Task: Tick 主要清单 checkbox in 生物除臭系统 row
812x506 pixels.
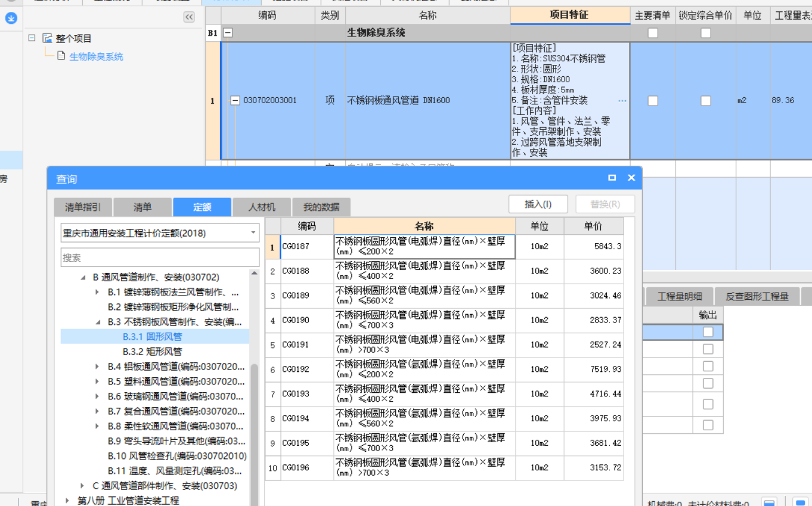Action: (653, 33)
